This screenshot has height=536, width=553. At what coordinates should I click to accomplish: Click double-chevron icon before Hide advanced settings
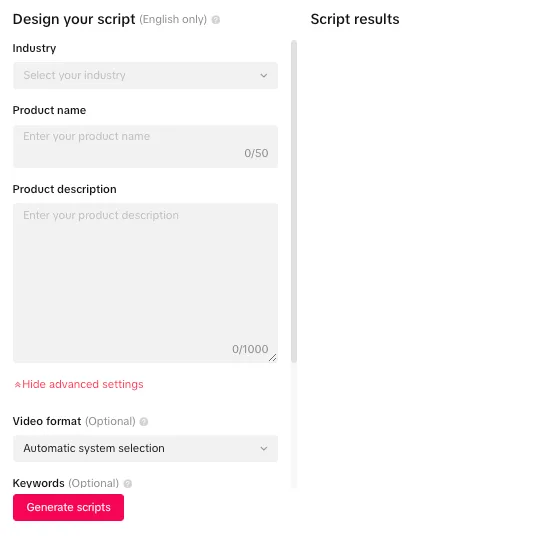tap(17, 384)
